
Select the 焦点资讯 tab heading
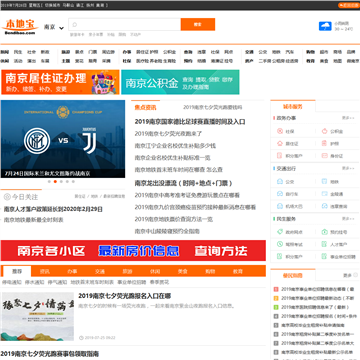pyautogui.click(x=145, y=107)
